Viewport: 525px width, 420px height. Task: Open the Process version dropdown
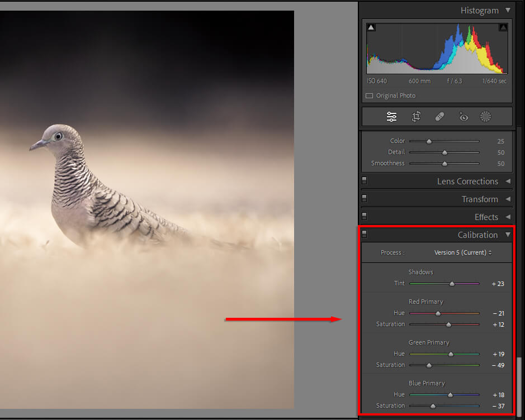(463, 252)
